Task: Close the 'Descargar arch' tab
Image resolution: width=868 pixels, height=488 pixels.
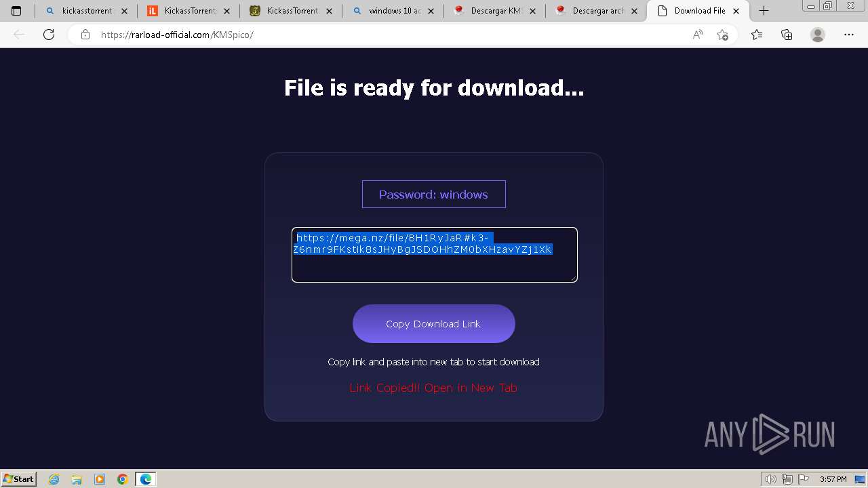Action: pyautogui.click(x=634, y=11)
